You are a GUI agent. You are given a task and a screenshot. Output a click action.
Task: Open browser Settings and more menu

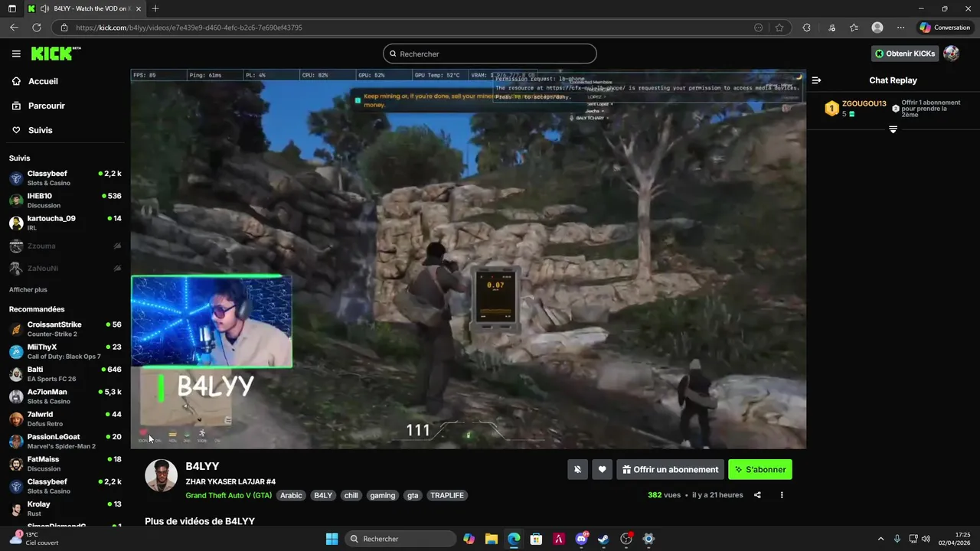pyautogui.click(x=900, y=28)
